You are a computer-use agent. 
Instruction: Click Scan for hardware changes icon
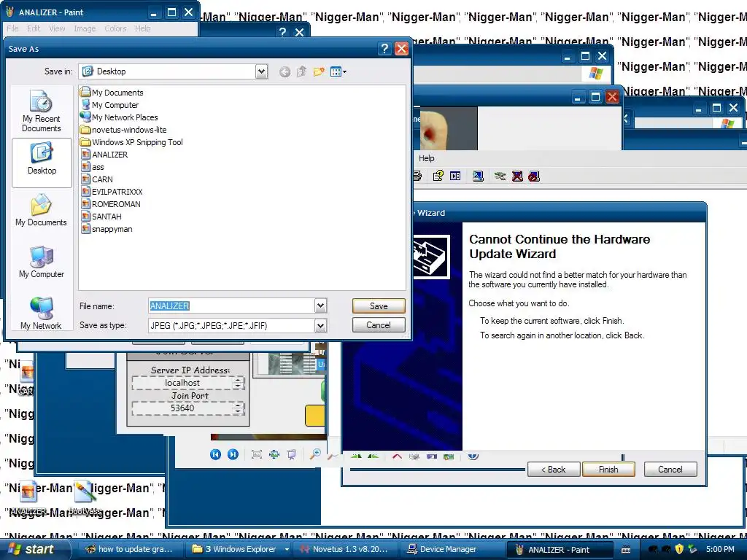[478, 176]
